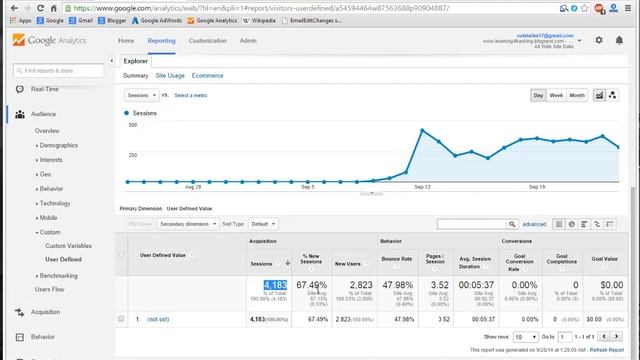This screenshot has width=640, height=360.
Task: Click the Go to page number field
Action: 565,337
